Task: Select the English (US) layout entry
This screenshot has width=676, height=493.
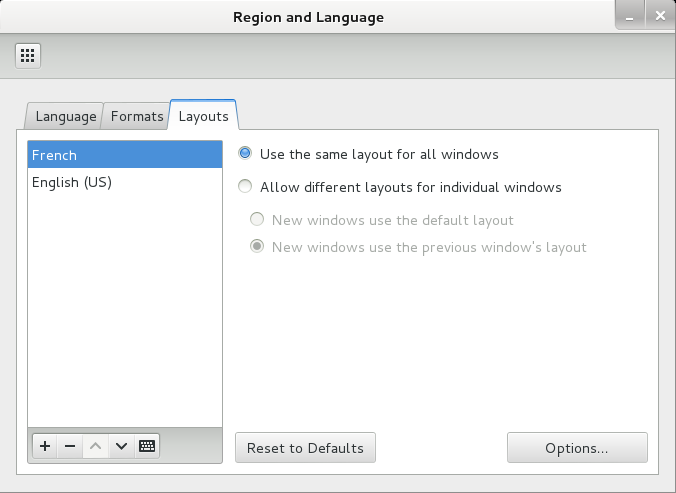Action: click(x=125, y=182)
